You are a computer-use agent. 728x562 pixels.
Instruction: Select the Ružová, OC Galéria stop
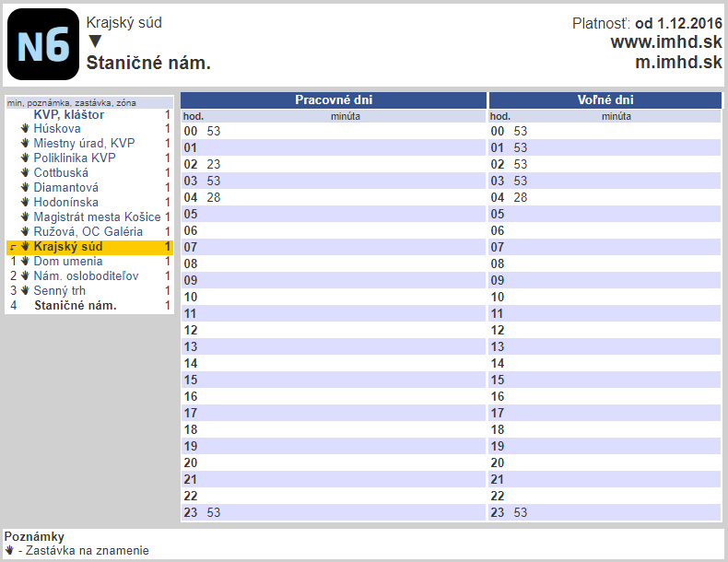pos(88,232)
